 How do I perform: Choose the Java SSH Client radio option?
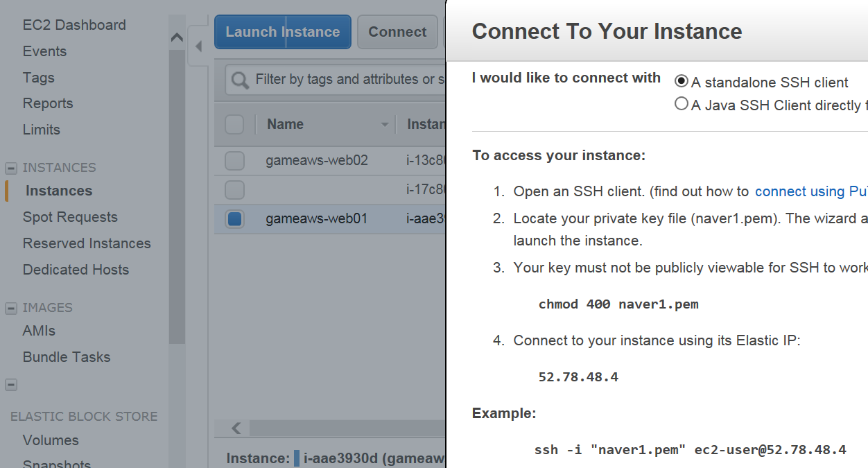(682, 104)
